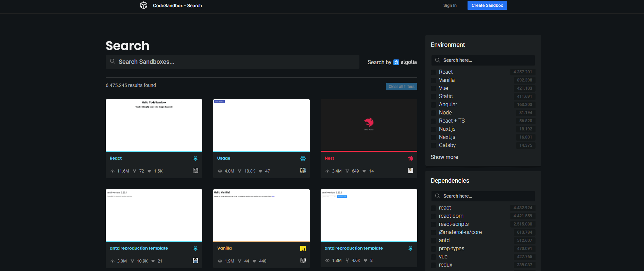This screenshot has height=271, width=644.
Task: Open the CodeSandbox - Search title link
Action: coord(177,5)
